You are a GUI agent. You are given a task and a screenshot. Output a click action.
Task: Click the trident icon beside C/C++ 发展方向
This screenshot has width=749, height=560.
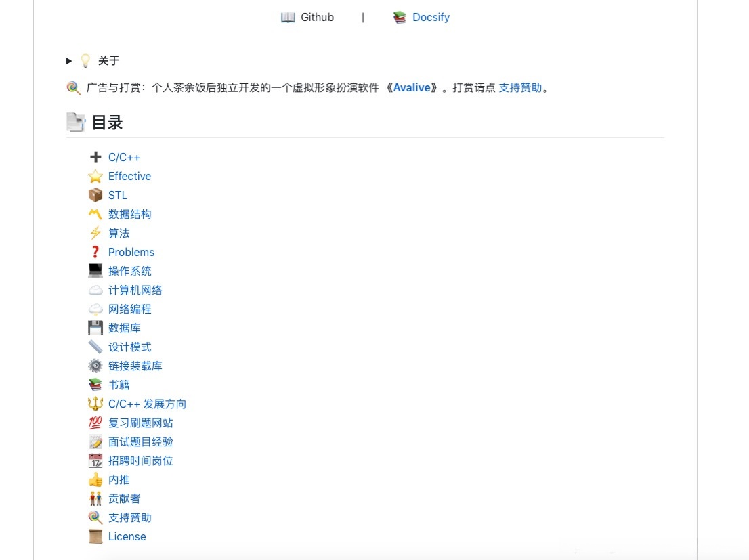95,404
